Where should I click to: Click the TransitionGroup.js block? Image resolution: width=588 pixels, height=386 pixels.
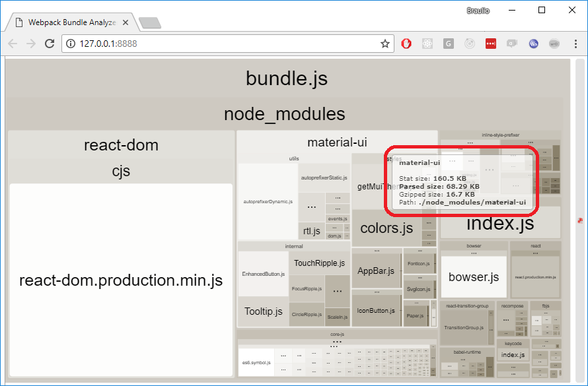point(464,327)
